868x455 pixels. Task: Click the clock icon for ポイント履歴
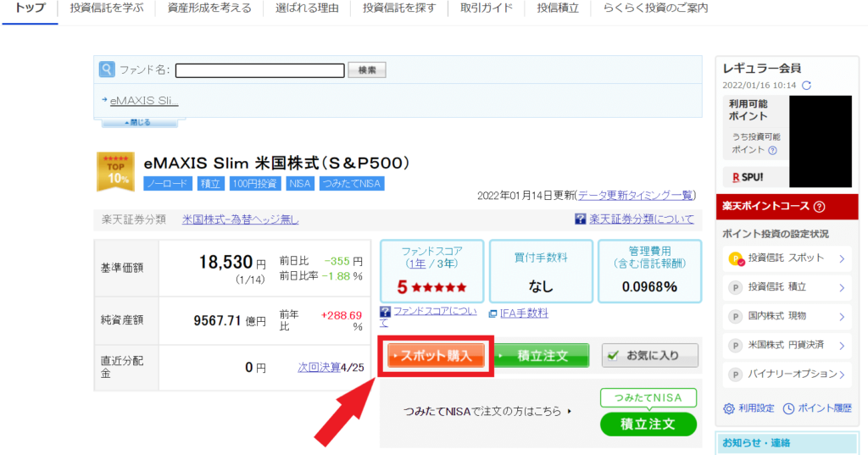(788, 408)
